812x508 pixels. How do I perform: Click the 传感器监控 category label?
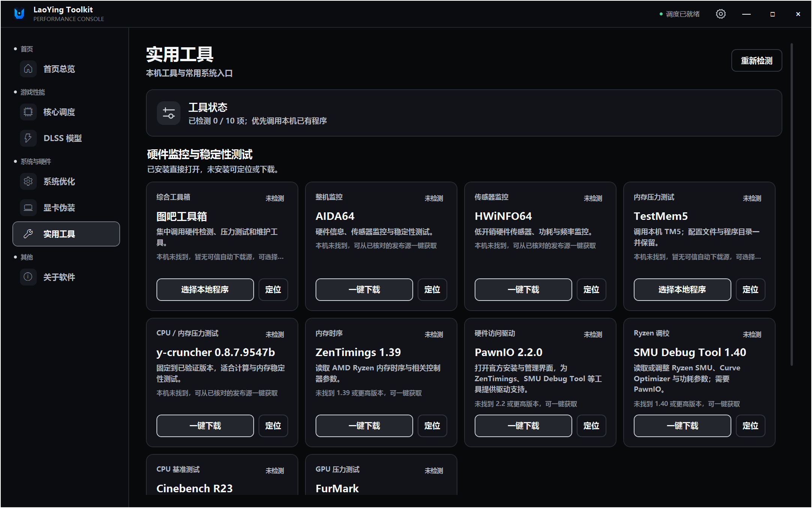coord(491,197)
